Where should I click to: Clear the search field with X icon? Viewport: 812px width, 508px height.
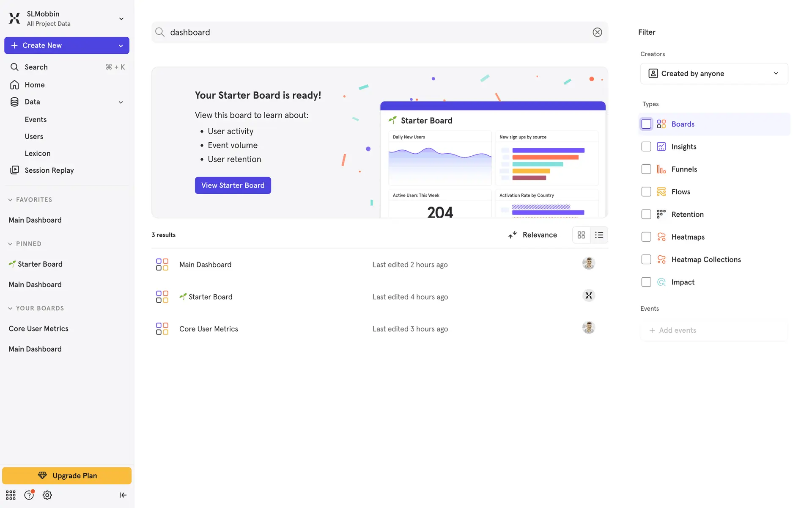[x=597, y=32]
